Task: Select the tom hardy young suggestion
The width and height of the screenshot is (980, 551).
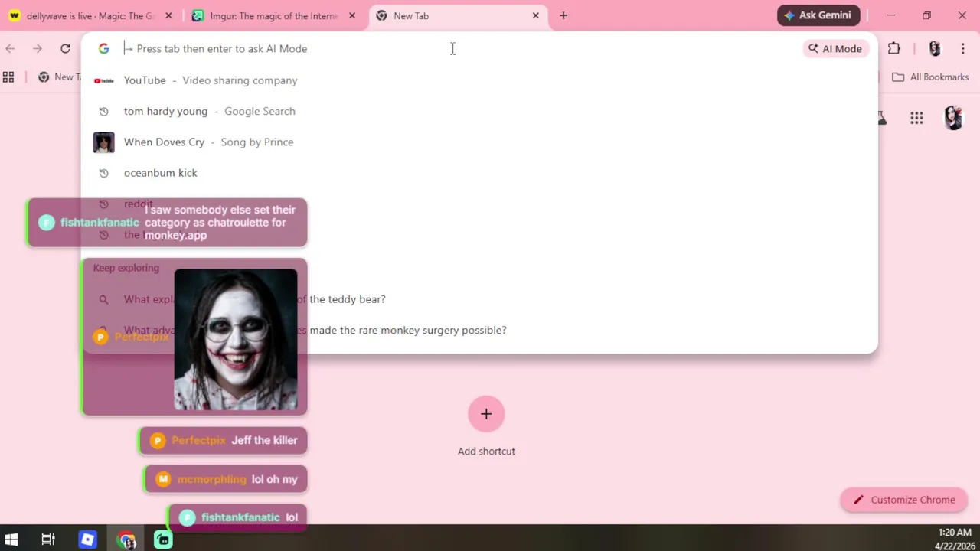Action: tap(479, 111)
